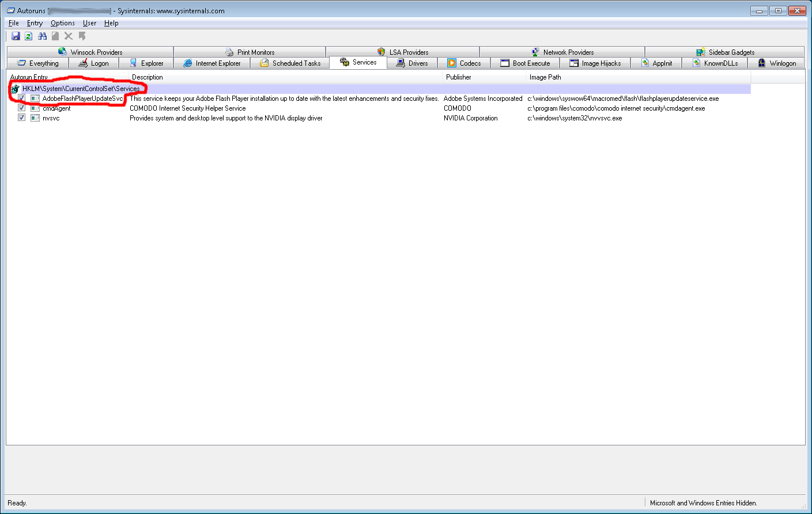Click the COMODO Internet Security Helper Service description

coord(188,108)
